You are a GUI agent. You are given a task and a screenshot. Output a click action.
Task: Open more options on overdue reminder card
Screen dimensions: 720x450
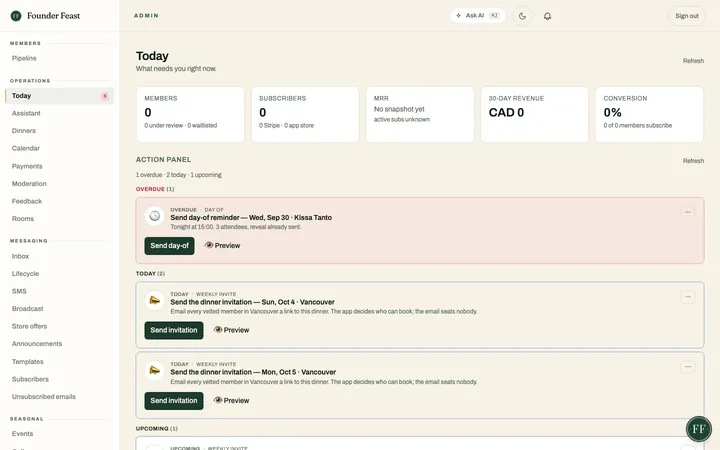(x=687, y=212)
